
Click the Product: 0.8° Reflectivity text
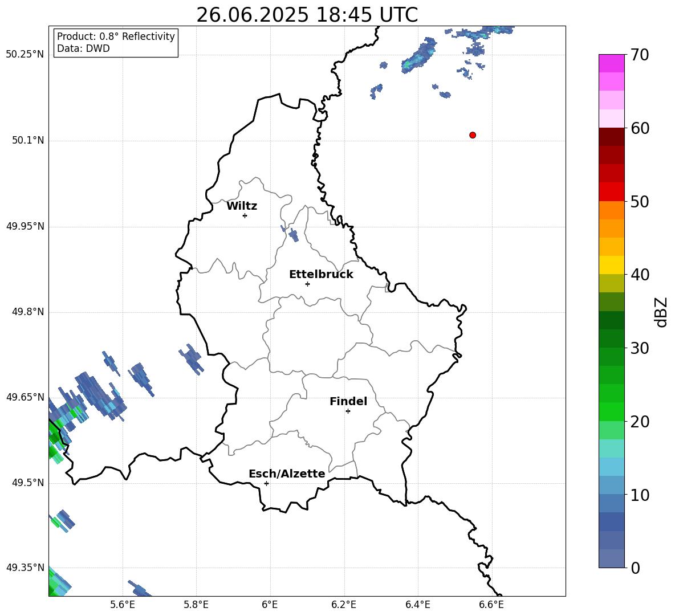pos(116,36)
